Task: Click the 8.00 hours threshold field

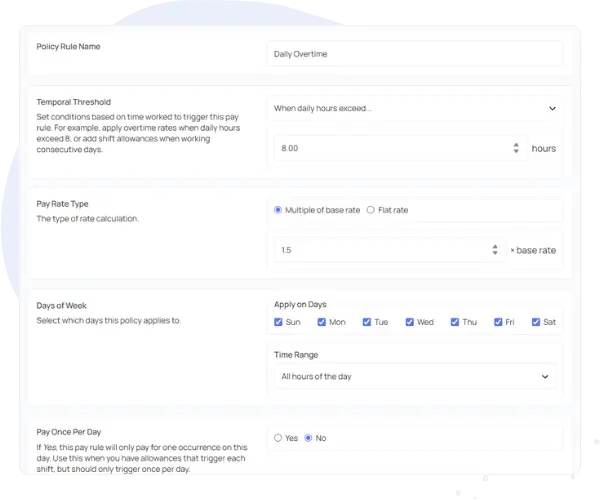Action: 400,148
